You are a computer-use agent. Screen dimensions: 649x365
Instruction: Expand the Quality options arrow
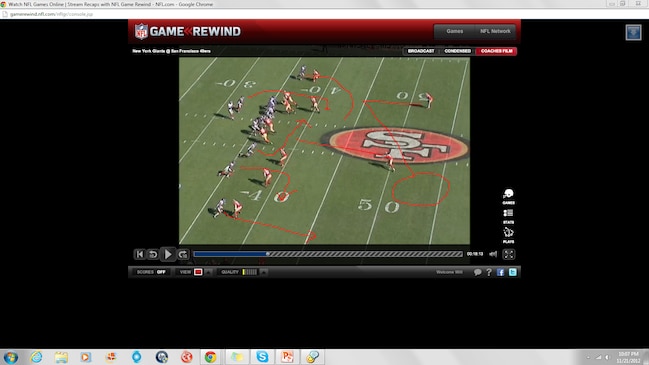tap(264, 272)
